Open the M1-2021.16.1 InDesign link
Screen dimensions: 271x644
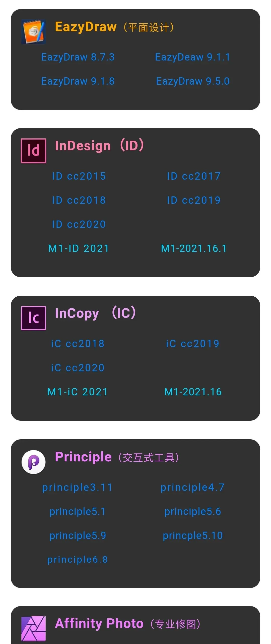[194, 249]
